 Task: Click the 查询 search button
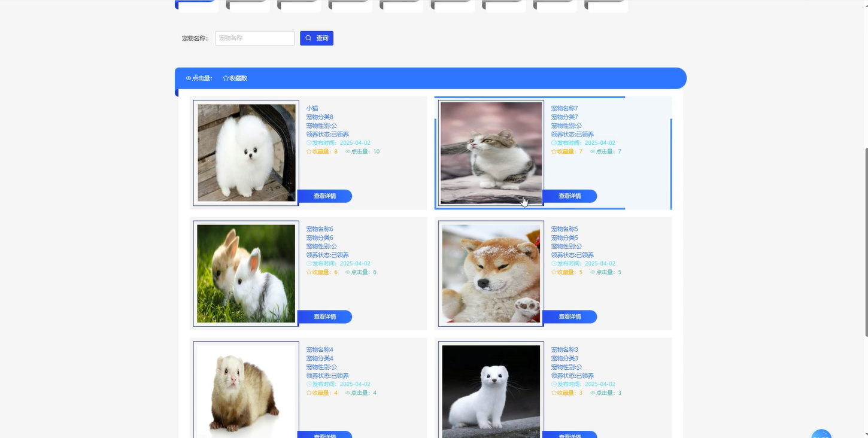(x=317, y=38)
